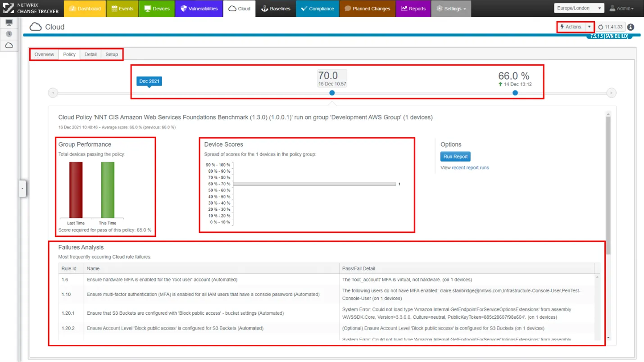Open the Europe/London timezone dropdown

pyautogui.click(x=579, y=8)
